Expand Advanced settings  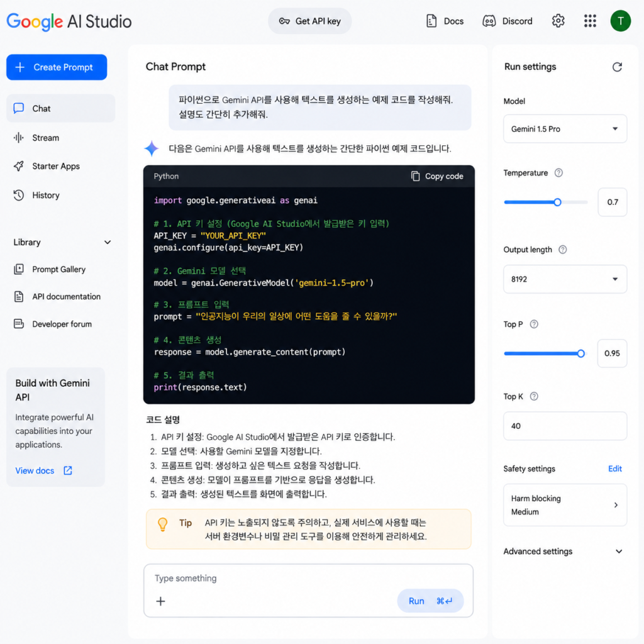pyautogui.click(x=563, y=551)
